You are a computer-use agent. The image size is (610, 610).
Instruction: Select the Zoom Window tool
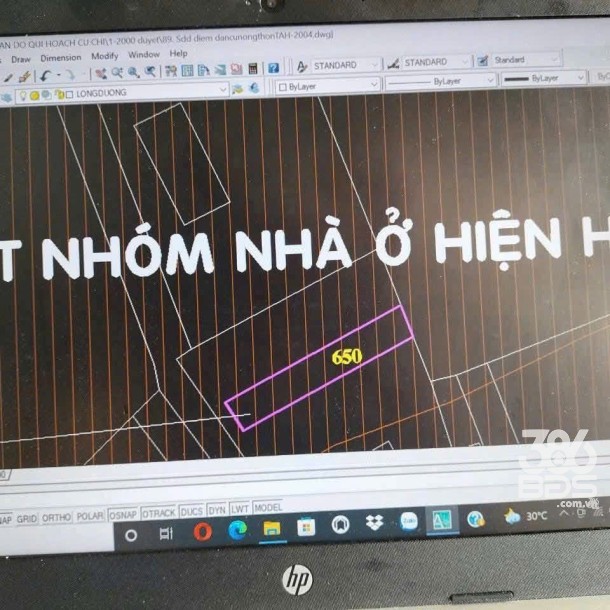tap(134, 72)
